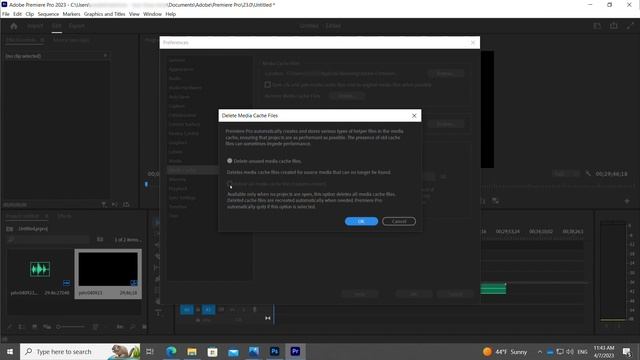The height and width of the screenshot is (360, 640).
Task: Select Media Cache category in Preferences
Action: tap(192, 170)
